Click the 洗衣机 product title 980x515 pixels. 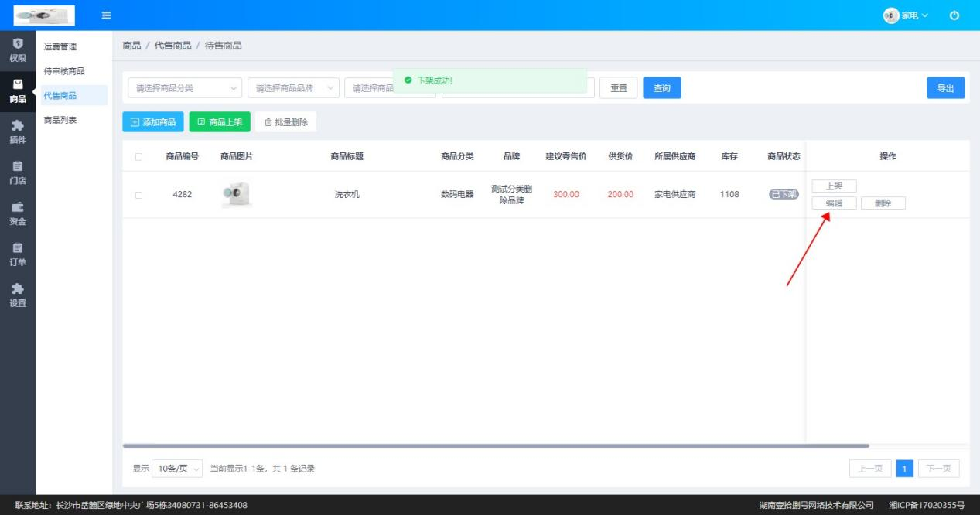[347, 195]
